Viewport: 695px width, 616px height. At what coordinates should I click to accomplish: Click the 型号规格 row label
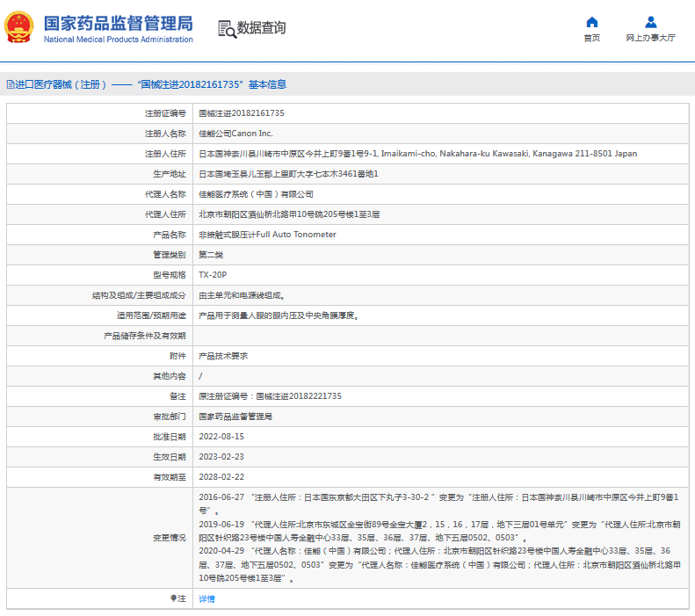[170, 275]
